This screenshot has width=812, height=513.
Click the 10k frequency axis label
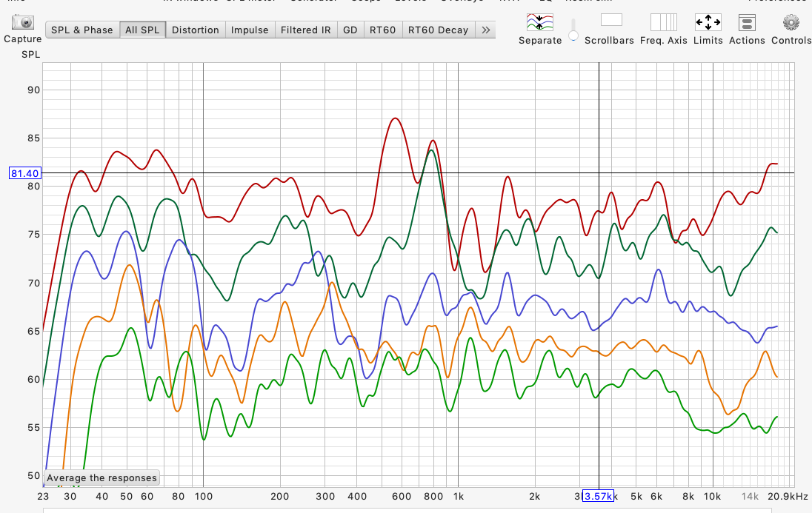tap(712, 497)
